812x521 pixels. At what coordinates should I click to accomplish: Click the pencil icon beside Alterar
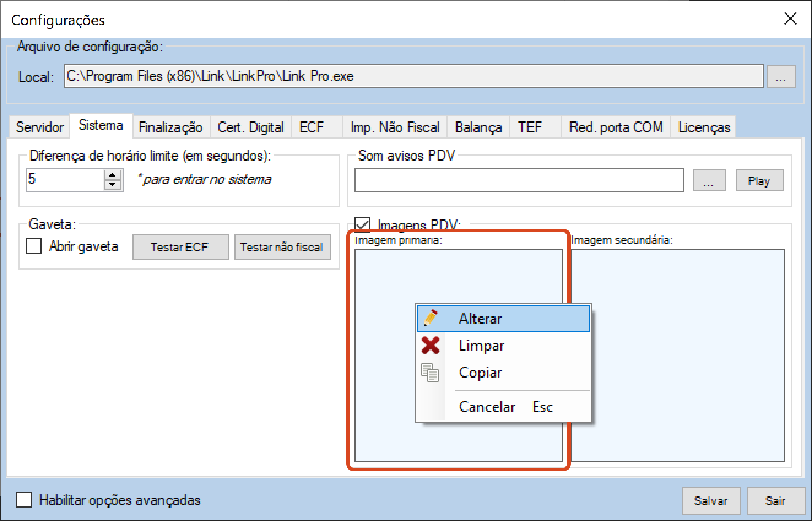(x=431, y=318)
